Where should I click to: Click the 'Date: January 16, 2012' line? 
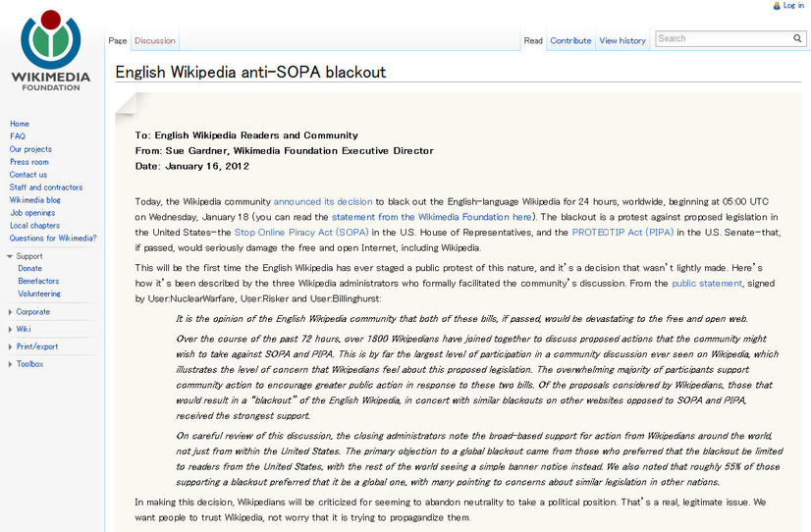191,166
